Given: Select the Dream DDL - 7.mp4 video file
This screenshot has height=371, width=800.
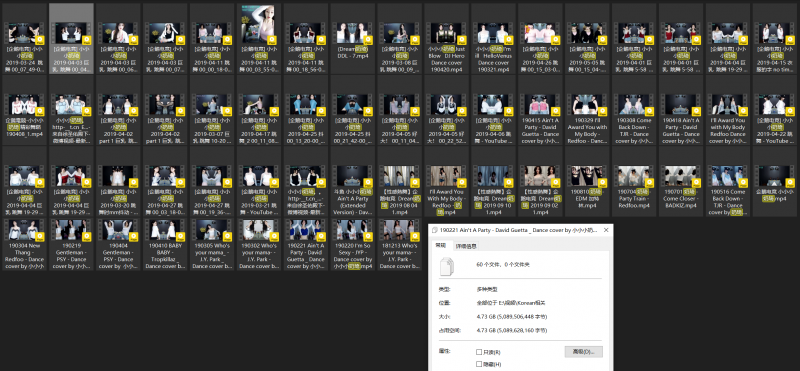Looking at the screenshot, I should [353, 38].
